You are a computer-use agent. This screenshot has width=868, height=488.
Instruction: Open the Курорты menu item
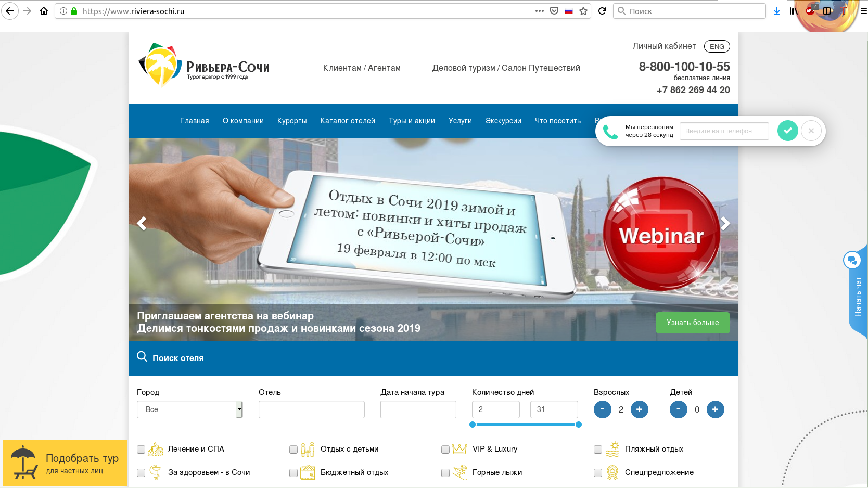tap(292, 121)
